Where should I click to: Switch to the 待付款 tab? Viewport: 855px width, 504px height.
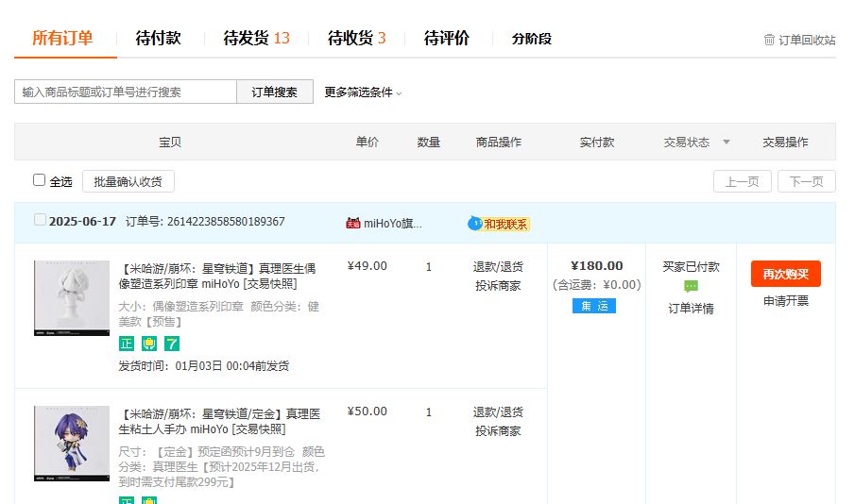(158, 38)
